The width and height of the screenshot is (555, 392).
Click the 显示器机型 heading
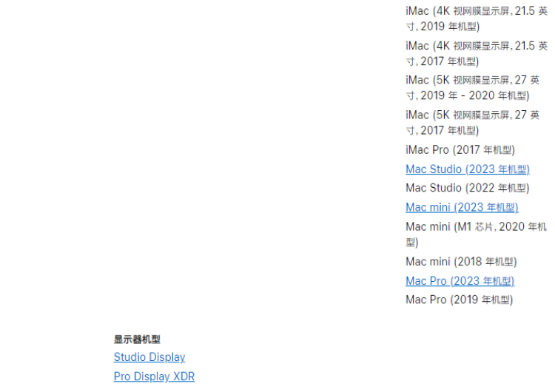(x=137, y=339)
